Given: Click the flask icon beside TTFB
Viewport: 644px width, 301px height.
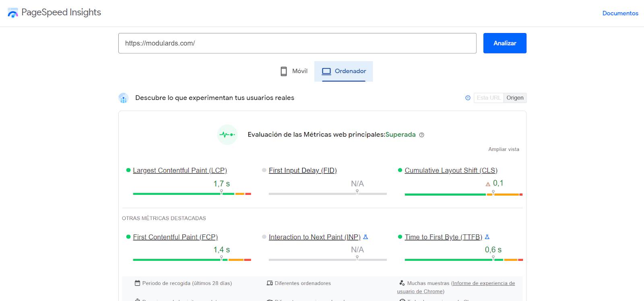Looking at the screenshot, I should coord(487,237).
